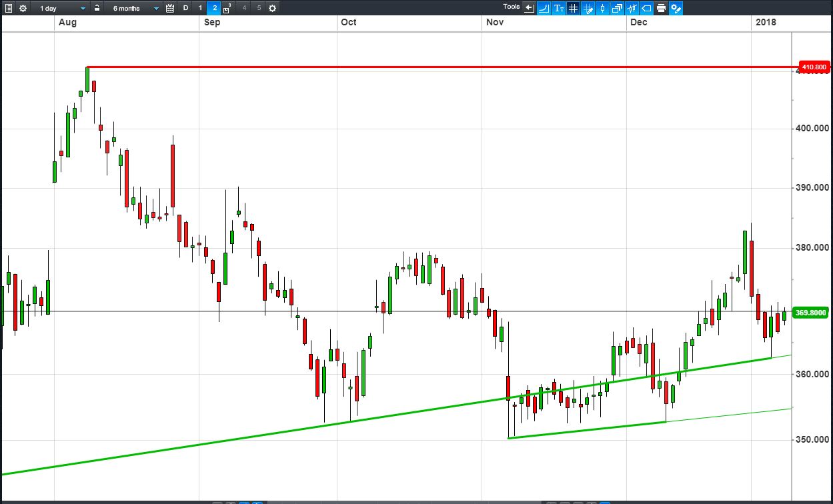Viewport: 833px width, 504px height.
Task: Click saved layout 3 with disk icon
Action: tap(228, 8)
